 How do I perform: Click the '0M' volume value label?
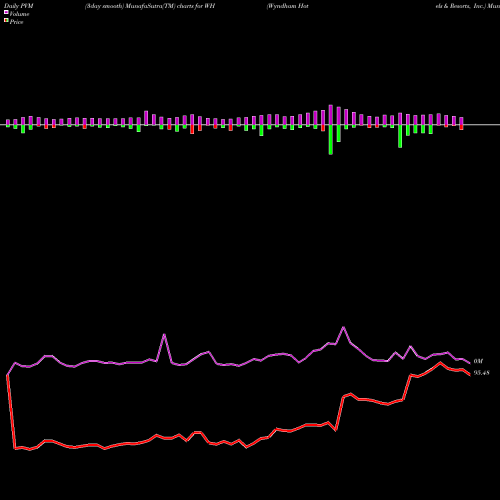[478, 361]
